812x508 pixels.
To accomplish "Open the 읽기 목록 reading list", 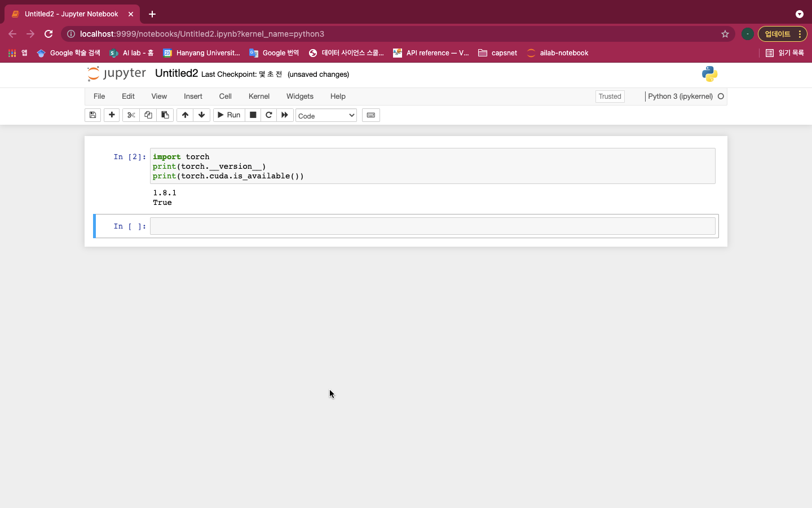I will [785, 53].
